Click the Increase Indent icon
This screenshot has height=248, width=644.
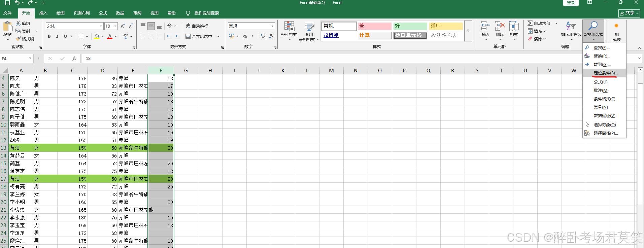click(178, 36)
